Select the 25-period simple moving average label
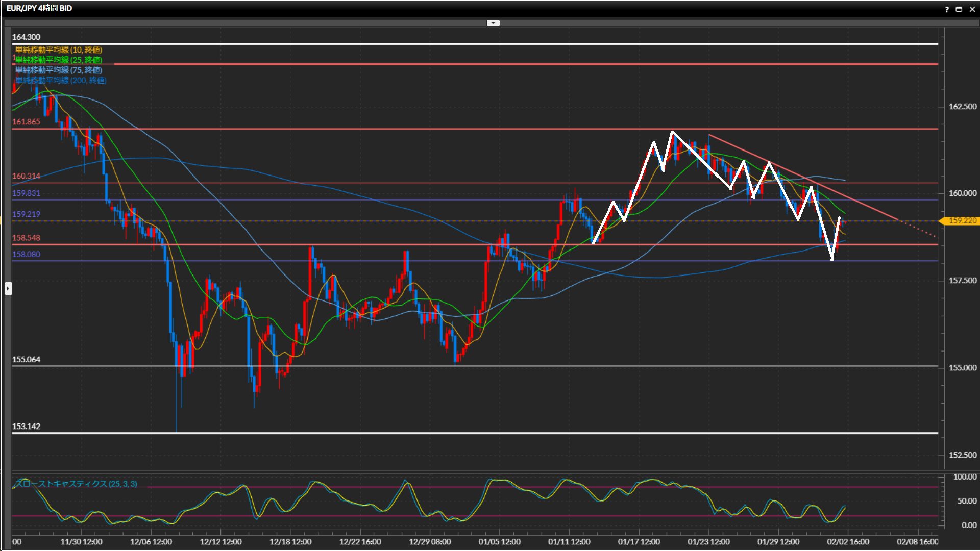980x551 pixels. (x=59, y=60)
